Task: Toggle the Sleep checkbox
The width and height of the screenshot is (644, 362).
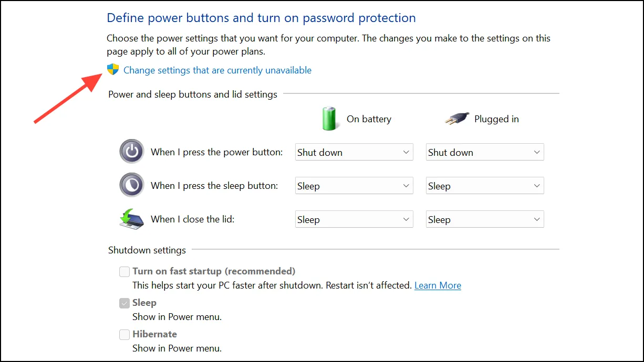Action: point(124,303)
